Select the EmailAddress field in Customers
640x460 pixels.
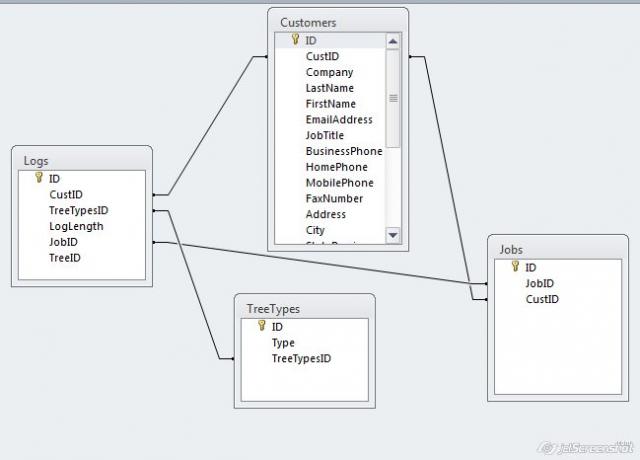coord(330,120)
